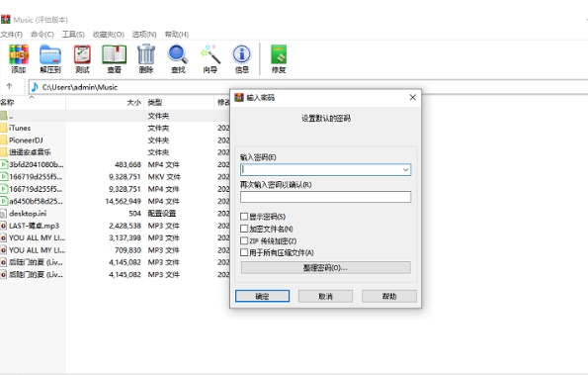Viewport: 588px width, 375px height.
Task: Expand the 输入密码(E) dropdown arrow
Action: point(405,169)
